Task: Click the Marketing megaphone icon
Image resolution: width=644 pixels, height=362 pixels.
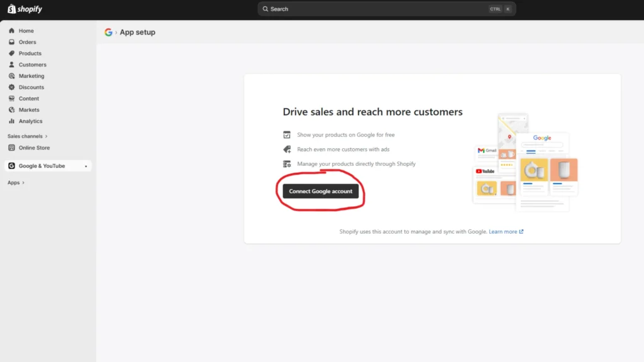Action: click(x=13, y=75)
